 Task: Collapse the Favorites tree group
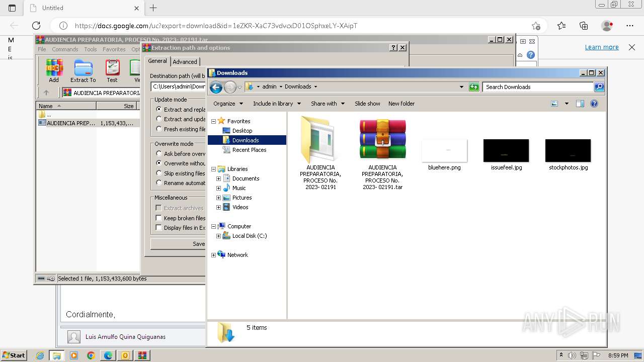coord(213,121)
